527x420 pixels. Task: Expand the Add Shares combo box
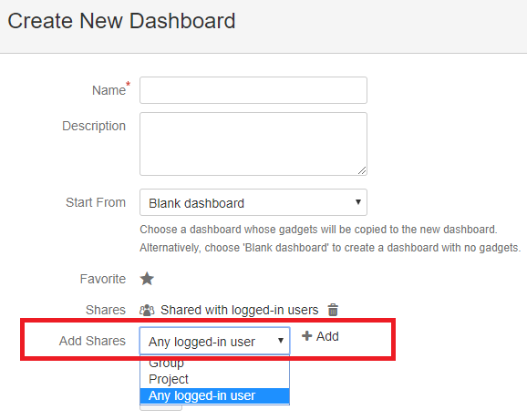pyautogui.click(x=214, y=341)
